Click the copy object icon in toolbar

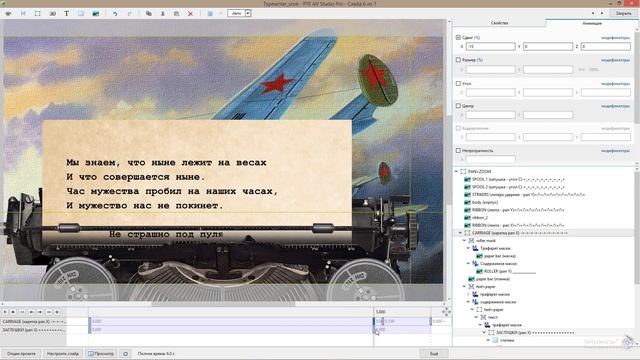pyautogui.click(x=149, y=13)
